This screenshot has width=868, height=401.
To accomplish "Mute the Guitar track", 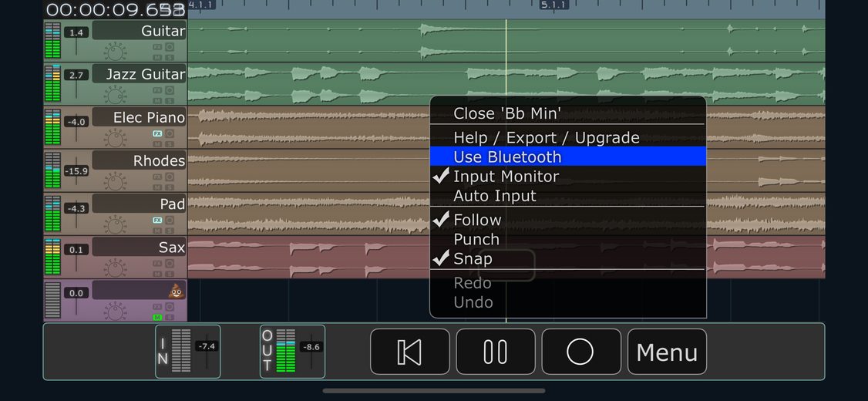I will (x=157, y=57).
